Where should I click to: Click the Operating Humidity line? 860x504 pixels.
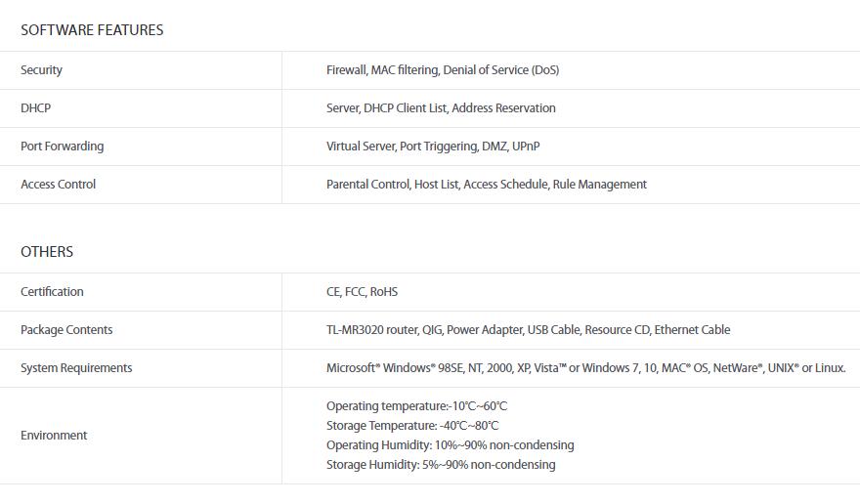coord(450,445)
